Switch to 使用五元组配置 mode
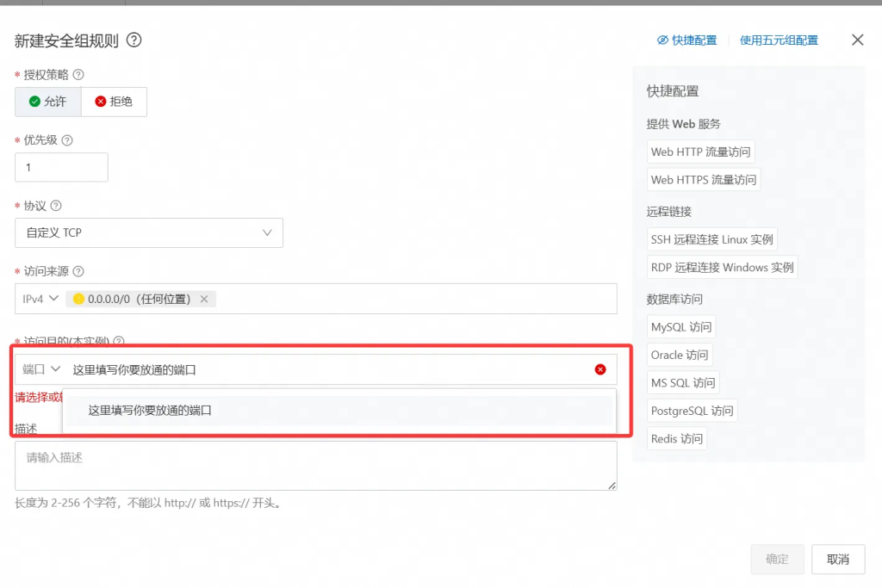882x588 pixels. [x=779, y=40]
